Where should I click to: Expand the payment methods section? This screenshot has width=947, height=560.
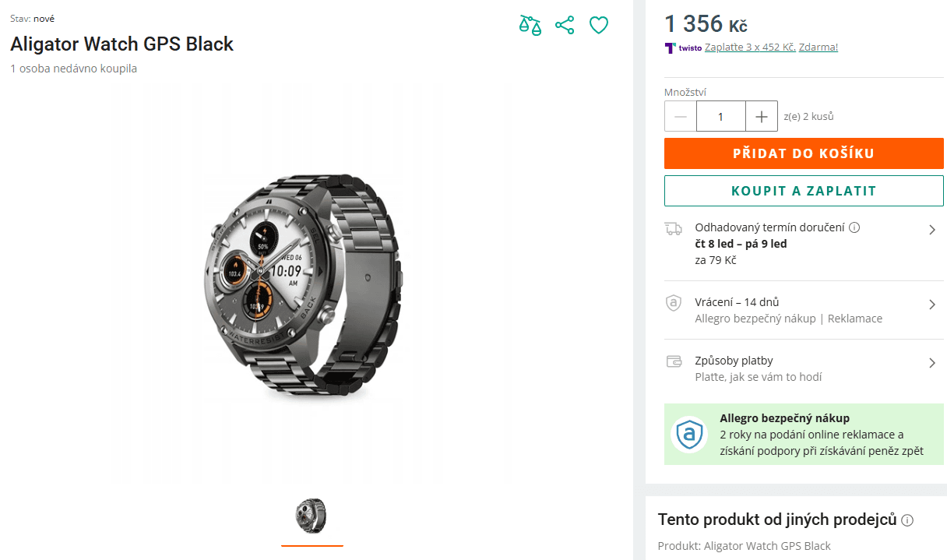pyautogui.click(x=934, y=361)
